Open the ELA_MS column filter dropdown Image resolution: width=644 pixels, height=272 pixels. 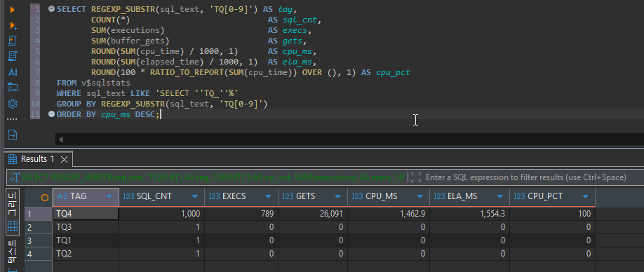[500, 197]
